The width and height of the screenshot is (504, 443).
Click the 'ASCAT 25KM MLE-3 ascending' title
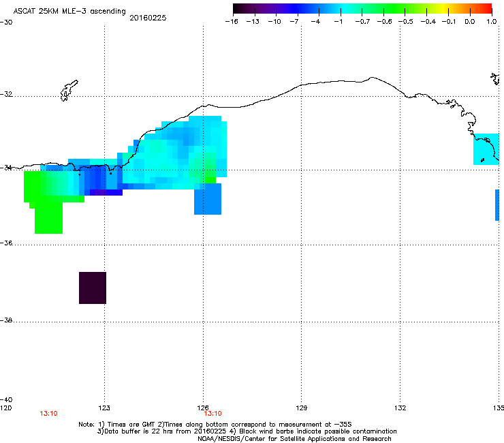tap(69, 12)
